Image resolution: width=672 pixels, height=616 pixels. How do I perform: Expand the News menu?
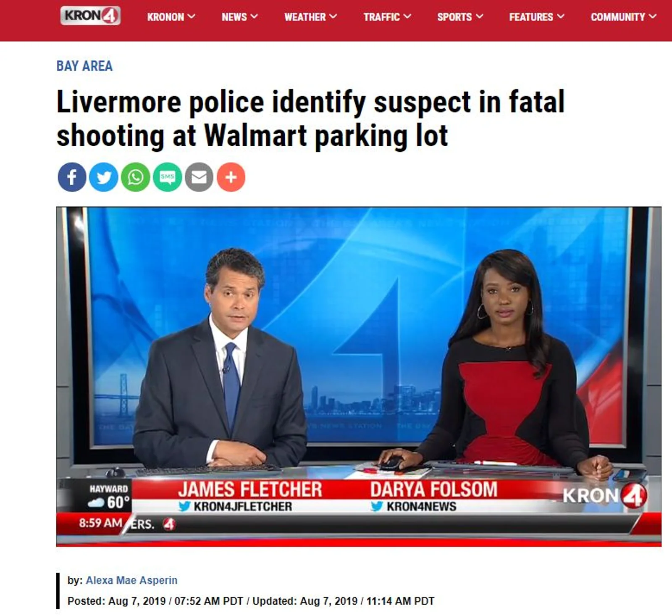coord(239,17)
